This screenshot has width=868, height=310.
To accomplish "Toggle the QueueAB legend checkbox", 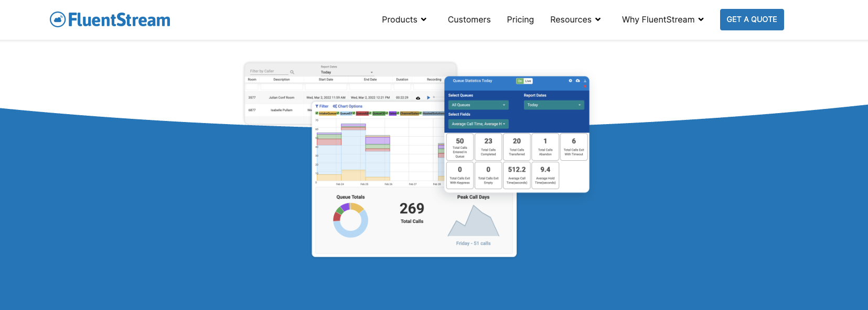I will [354, 113].
